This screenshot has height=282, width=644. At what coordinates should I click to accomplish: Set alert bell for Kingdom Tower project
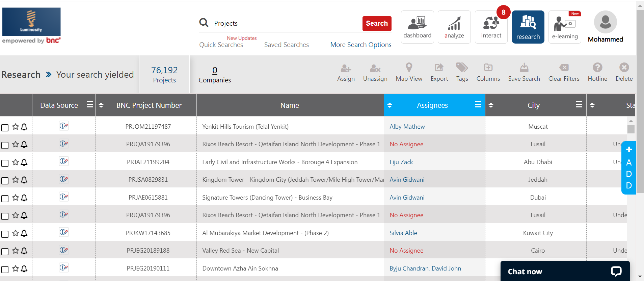[24, 180]
